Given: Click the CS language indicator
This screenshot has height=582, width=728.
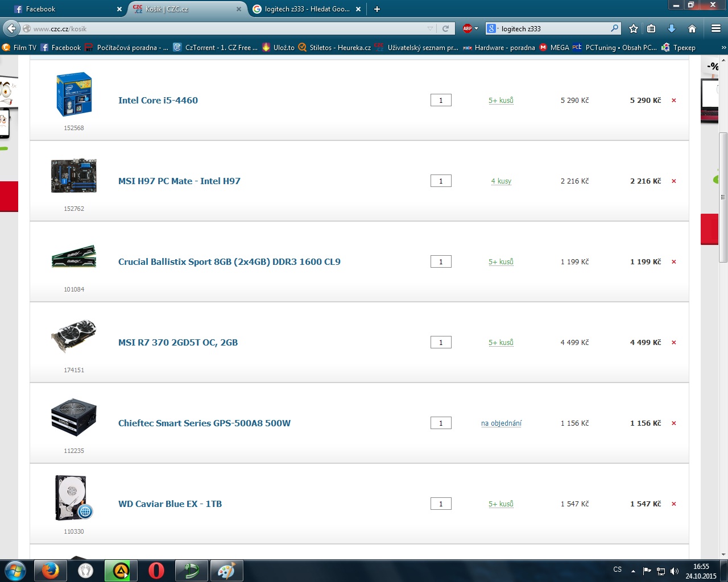Looking at the screenshot, I should 618,569.
